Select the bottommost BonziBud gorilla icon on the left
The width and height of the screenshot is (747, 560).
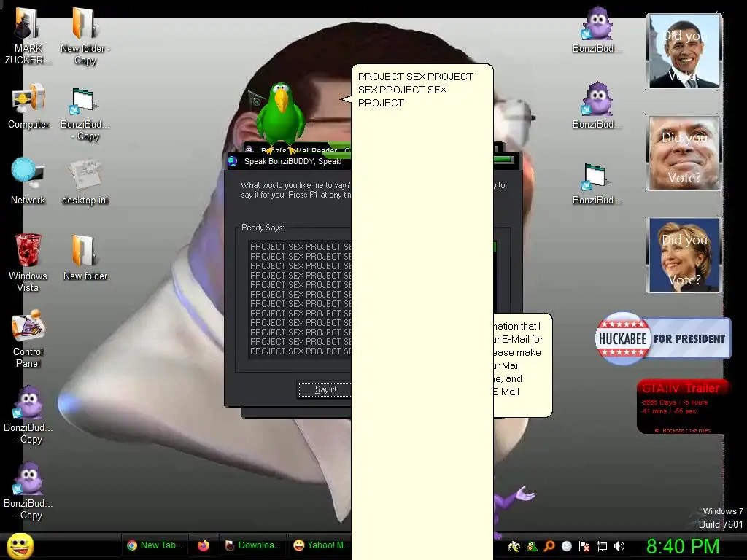coord(28,491)
